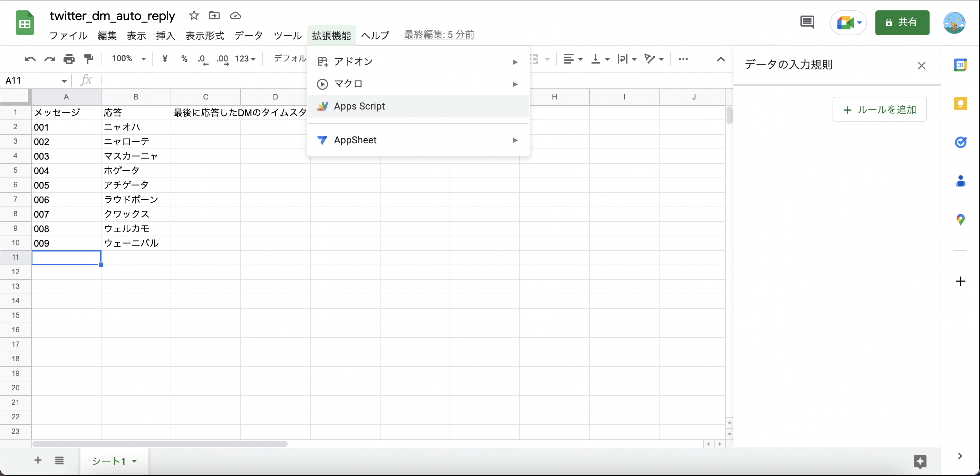Viewport: 980px width, 476px height.
Task: Open the comment history panel
Action: [807, 22]
